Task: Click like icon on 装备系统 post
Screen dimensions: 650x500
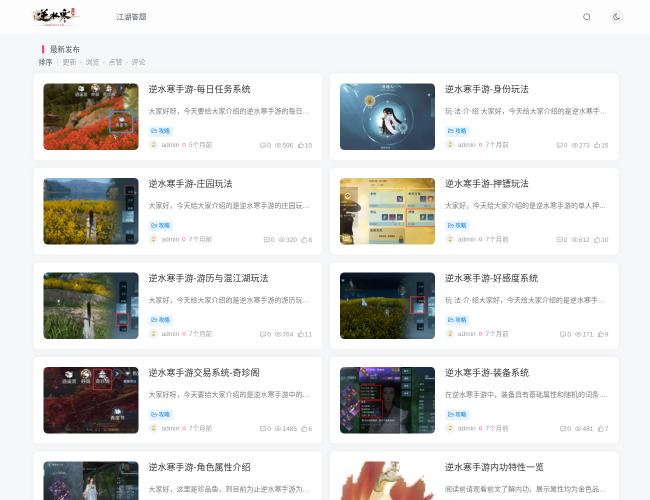Action: click(x=597, y=429)
